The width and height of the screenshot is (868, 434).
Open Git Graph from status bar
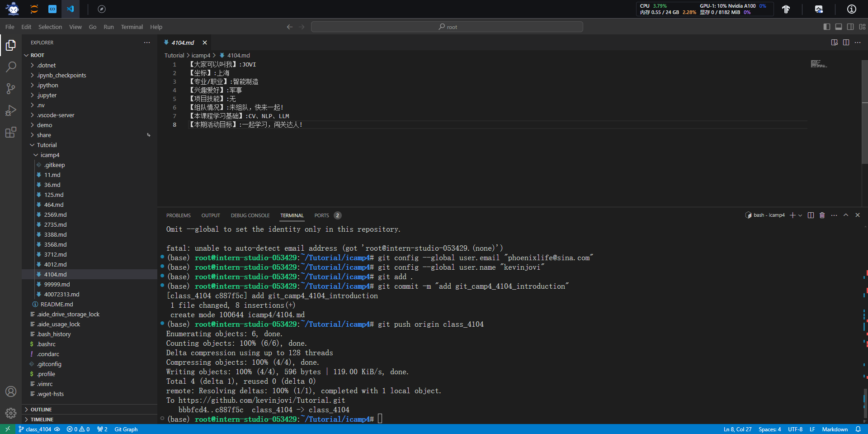click(126, 429)
